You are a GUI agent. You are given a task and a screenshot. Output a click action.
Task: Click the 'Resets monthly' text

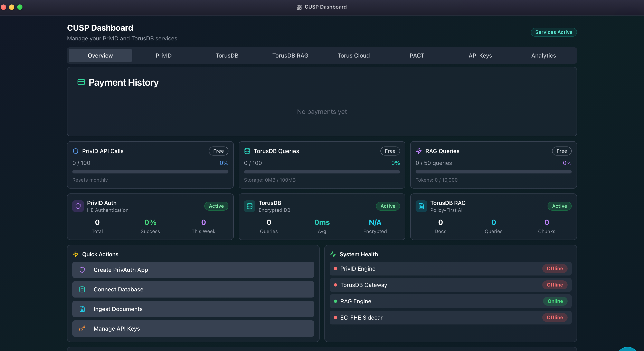(x=90, y=180)
